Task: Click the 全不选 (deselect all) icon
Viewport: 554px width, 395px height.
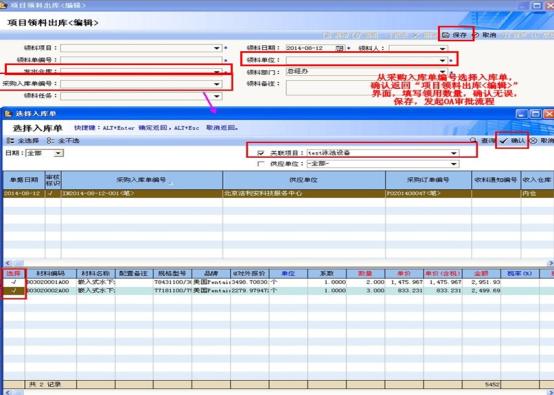Action: (50, 141)
